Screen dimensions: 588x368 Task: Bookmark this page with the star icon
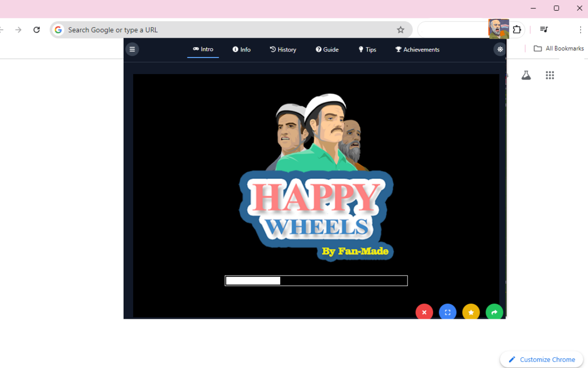point(400,29)
